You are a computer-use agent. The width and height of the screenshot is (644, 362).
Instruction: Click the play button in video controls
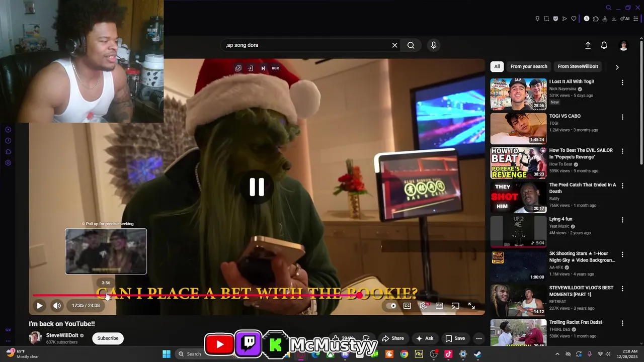coord(40,305)
